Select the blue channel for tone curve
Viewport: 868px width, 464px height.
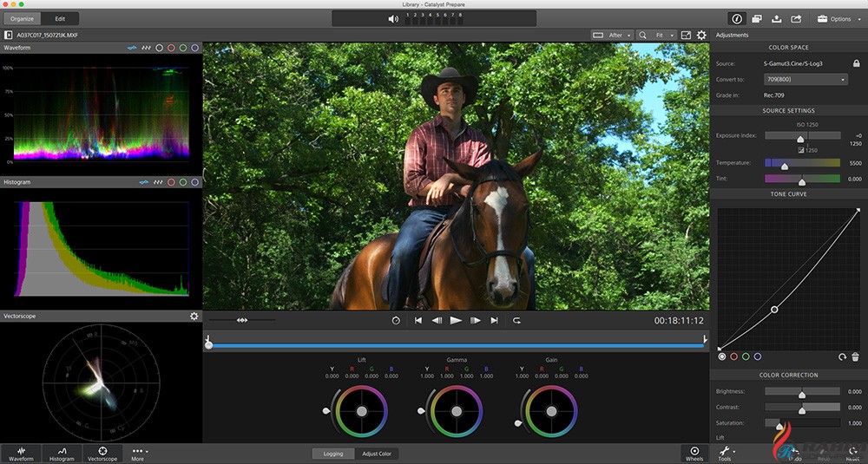tap(758, 356)
